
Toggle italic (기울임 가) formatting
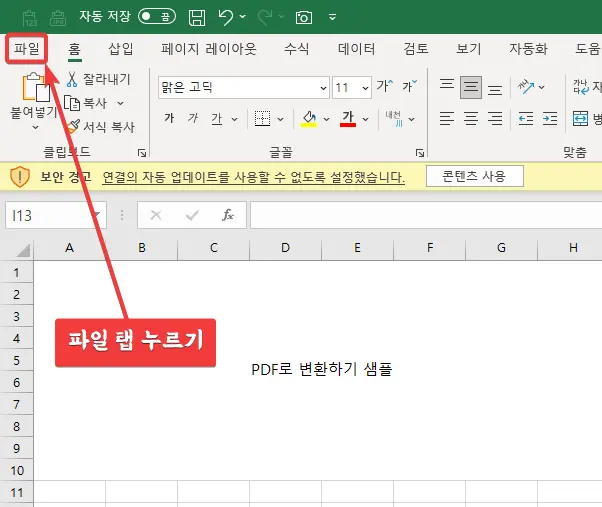[193, 118]
